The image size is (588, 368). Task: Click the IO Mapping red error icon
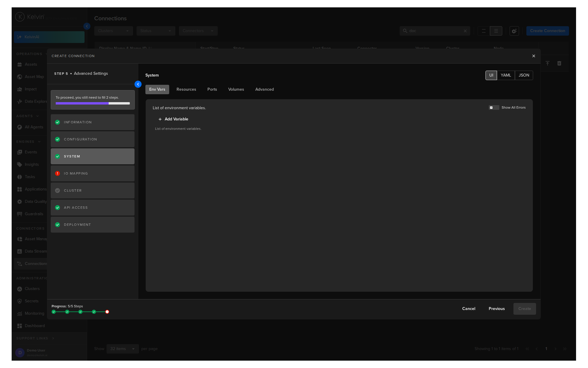pos(57,174)
